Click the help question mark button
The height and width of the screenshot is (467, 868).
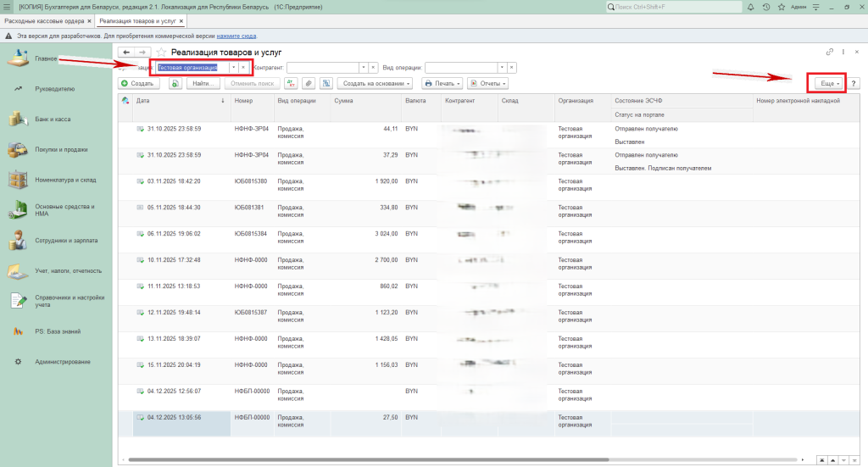854,84
